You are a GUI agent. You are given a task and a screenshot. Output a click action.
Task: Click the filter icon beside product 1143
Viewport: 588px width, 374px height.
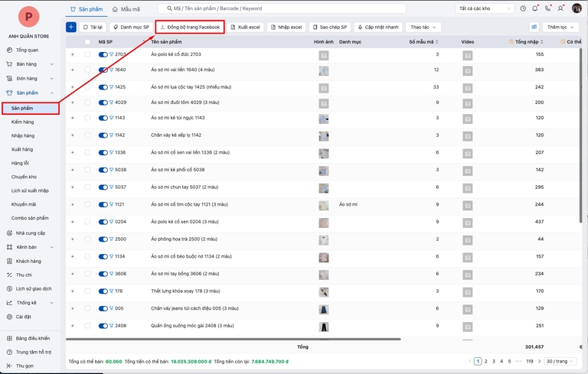point(111,118)
